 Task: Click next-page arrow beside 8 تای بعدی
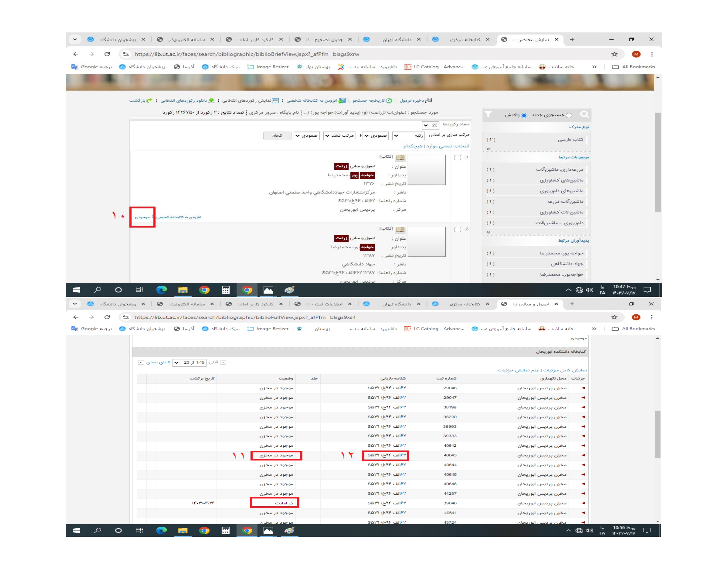tap(141, 363)
